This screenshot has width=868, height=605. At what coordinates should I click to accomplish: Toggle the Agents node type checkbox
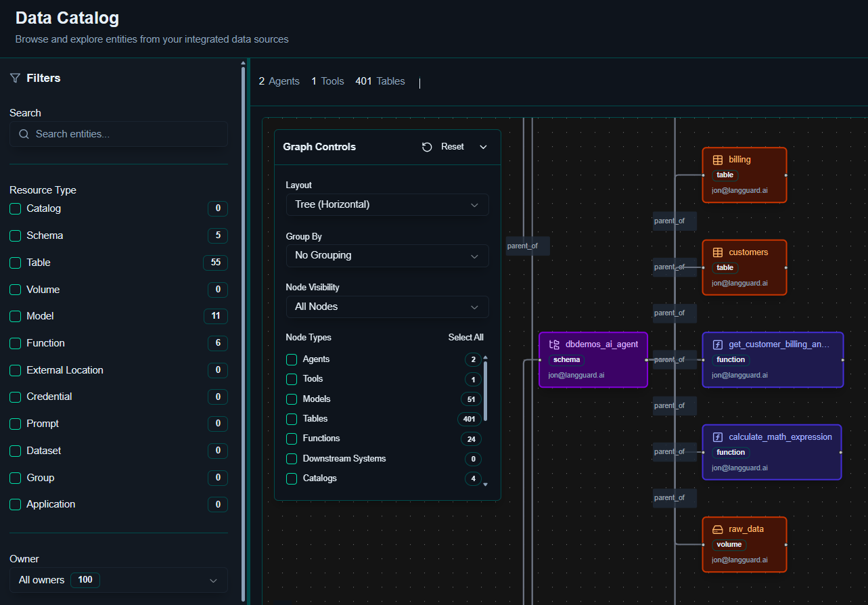click(x=292, y=359)
